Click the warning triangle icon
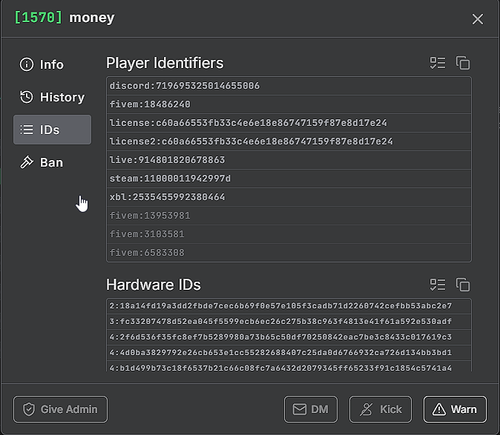Viewport: 500px width, 435px height. [439, 409]
